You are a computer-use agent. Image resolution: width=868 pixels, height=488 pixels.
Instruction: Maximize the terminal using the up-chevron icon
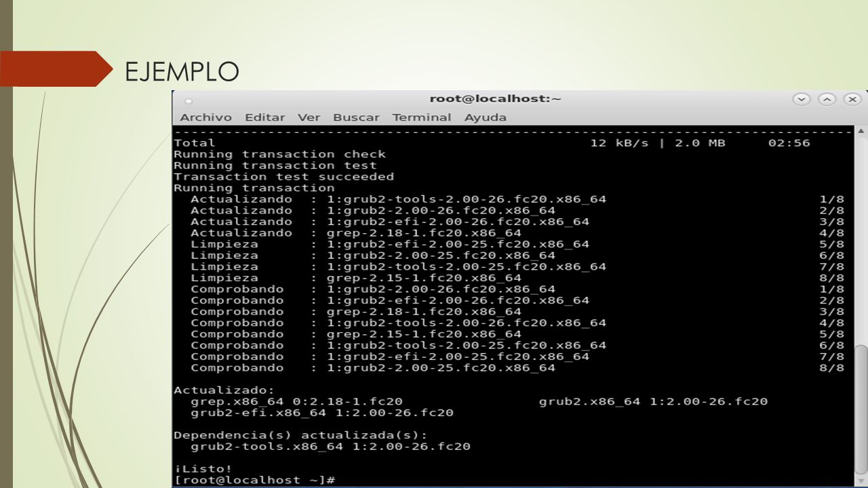(x=827, y=100)
